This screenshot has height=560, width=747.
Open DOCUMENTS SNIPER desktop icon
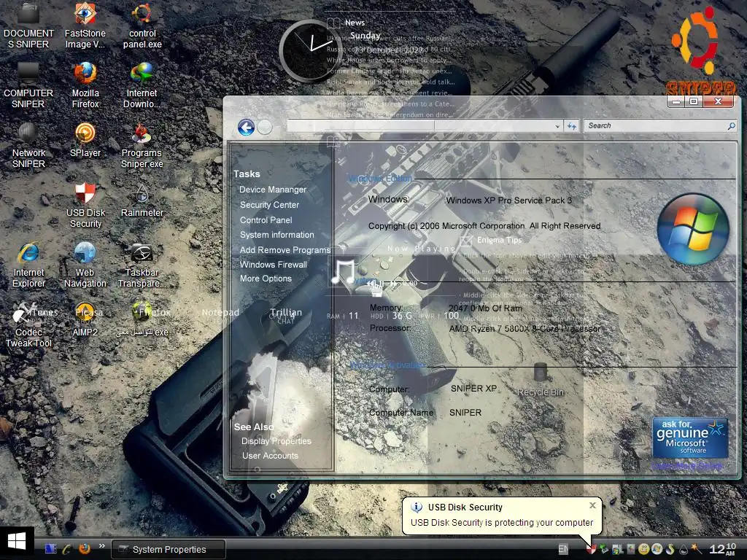(28, 26)
